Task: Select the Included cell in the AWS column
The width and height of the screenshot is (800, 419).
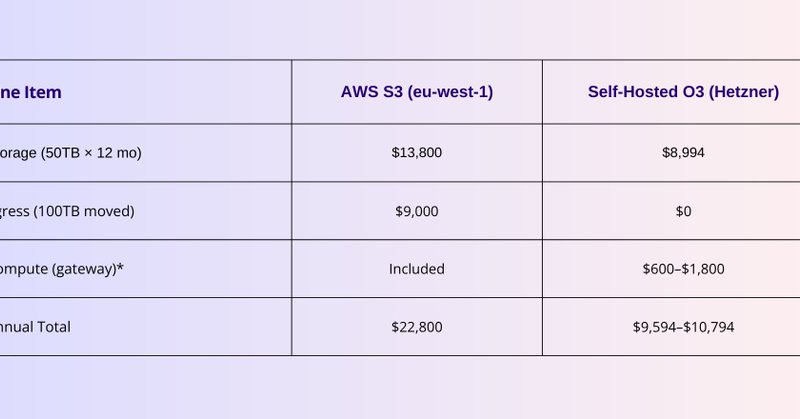Action: click(x=417, y=269)
